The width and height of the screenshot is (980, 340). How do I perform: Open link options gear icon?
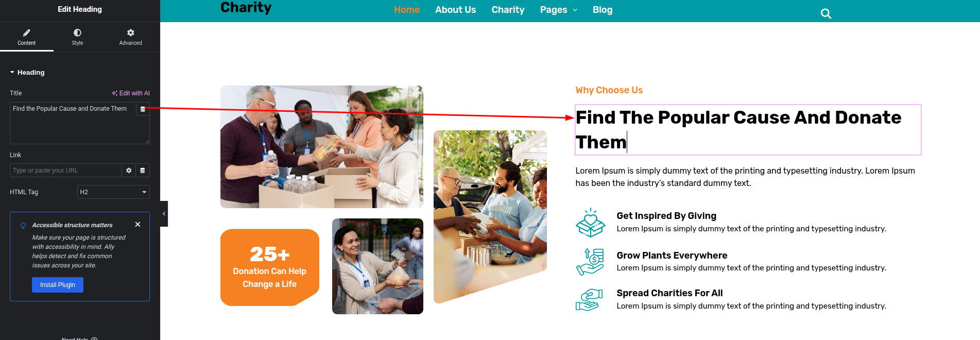[x=129, y=171]
